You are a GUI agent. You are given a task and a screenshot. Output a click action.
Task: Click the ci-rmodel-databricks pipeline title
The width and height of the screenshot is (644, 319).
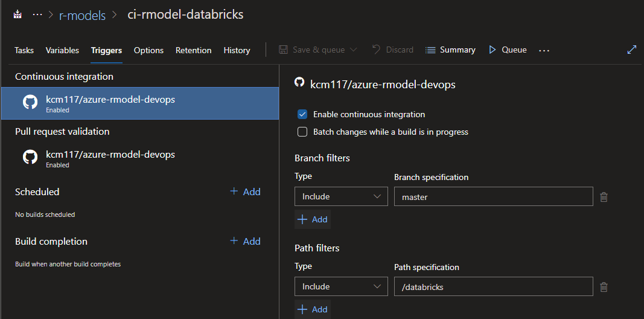(186, 14)
